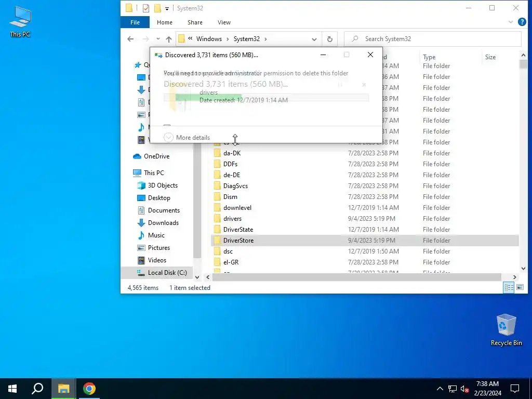The height and width of the screenshot is (399, 532).
Task: Open Pictures in the navigation pane
Action: [x=159, y=248]
